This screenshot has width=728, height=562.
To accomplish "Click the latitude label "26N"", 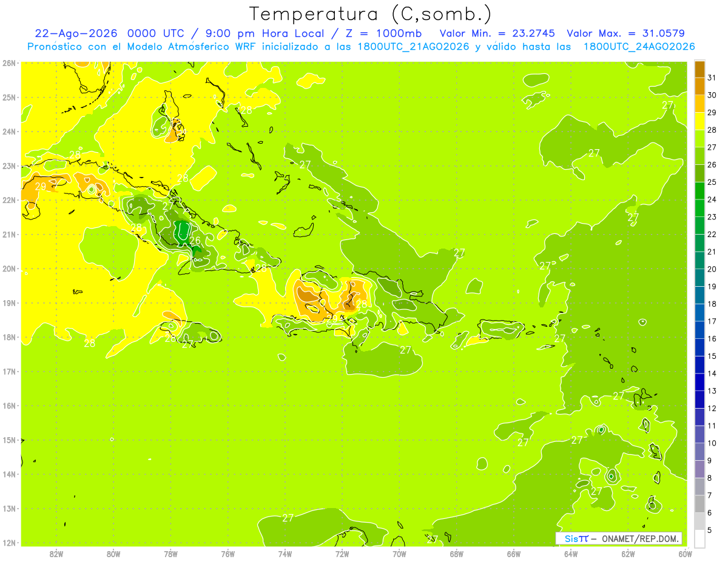I will click(9, 63).
